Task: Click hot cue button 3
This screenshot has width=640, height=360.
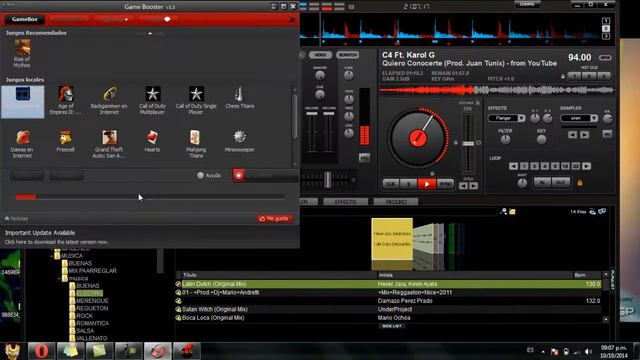Action: click(604, 76)
